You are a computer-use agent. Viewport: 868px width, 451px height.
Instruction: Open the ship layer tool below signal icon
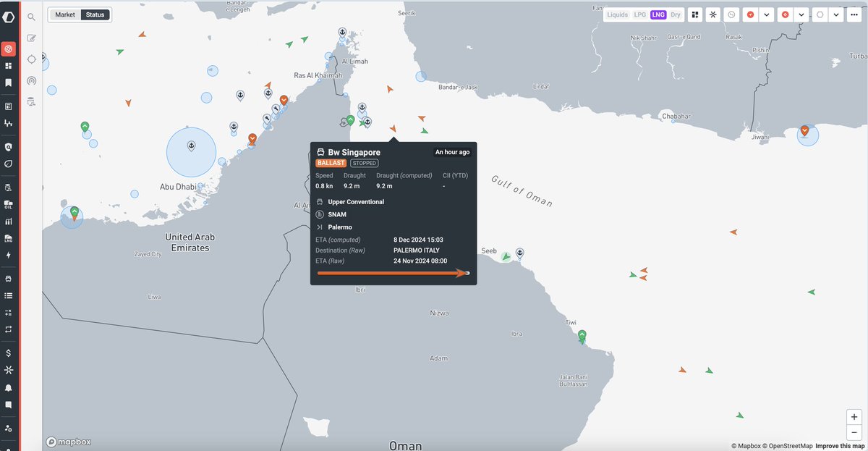[31, 102]
